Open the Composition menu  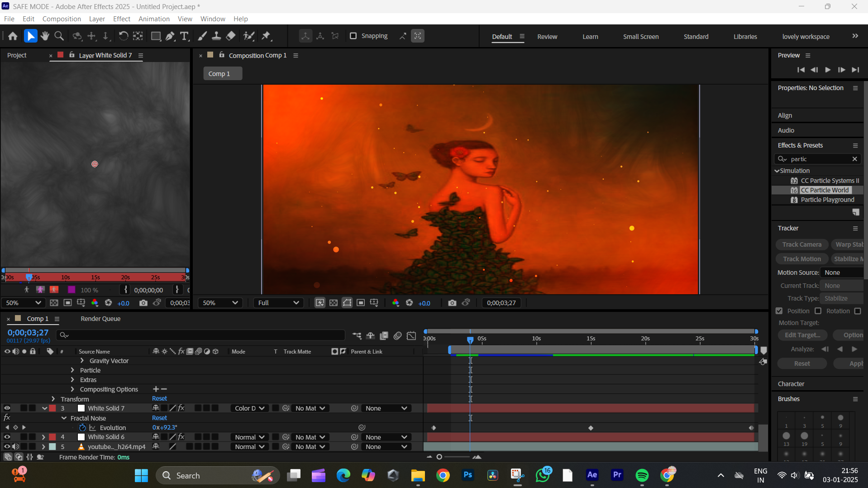click(x=62, y=19)
